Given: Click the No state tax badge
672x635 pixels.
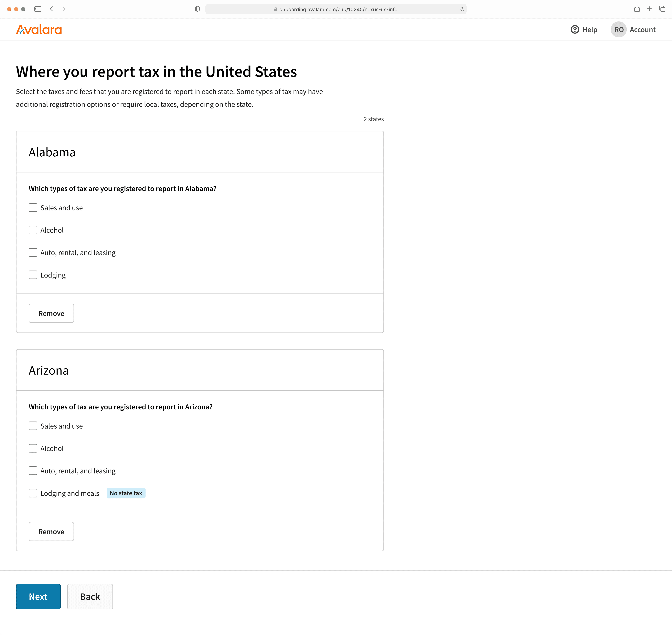Looking at the screenshot, I should [126, 493].
